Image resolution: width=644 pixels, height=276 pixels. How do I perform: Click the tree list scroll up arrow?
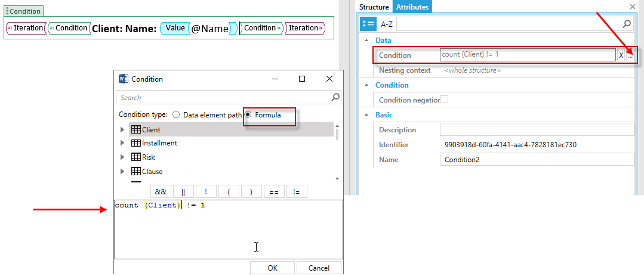pyautogui.click(x=337, y=126)
